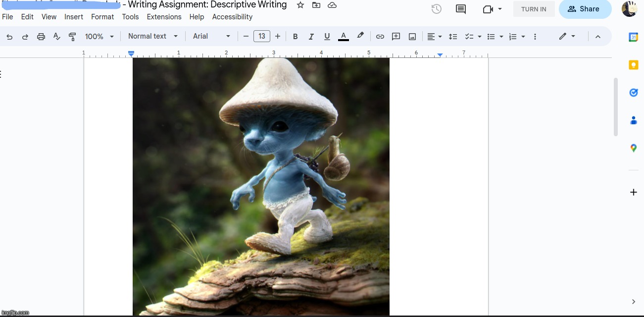Open the text alignment dropdown
The height and width of the screenshot is (317, 644).
[x=435, y=37]
